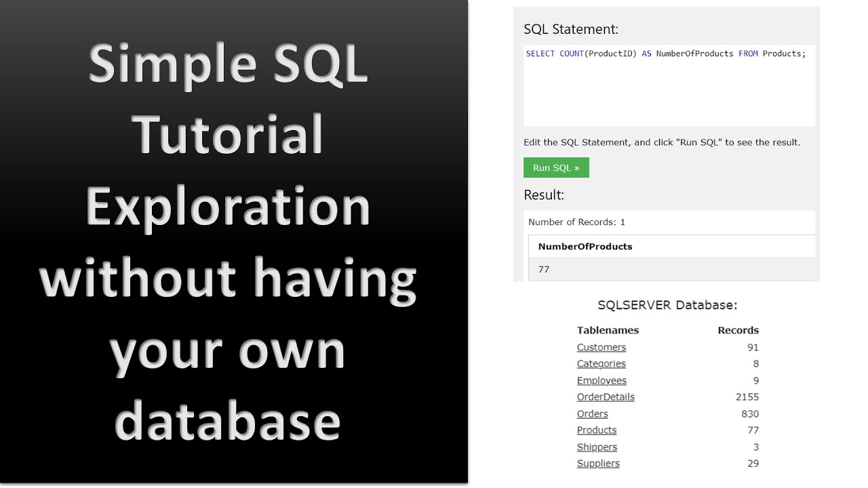
Task: Open the Orders table link
Action: (x=593, y=414)
